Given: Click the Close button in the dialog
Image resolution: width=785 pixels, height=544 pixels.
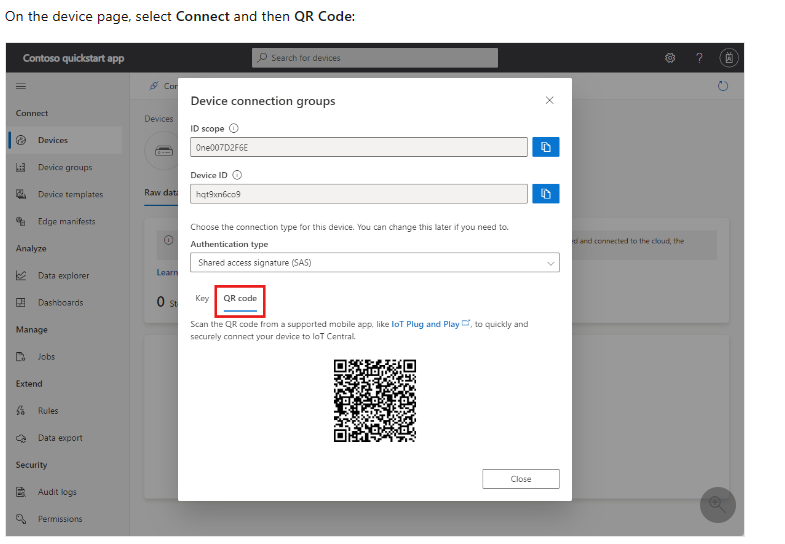Looking at the screenshot, I should pos(521,479).
